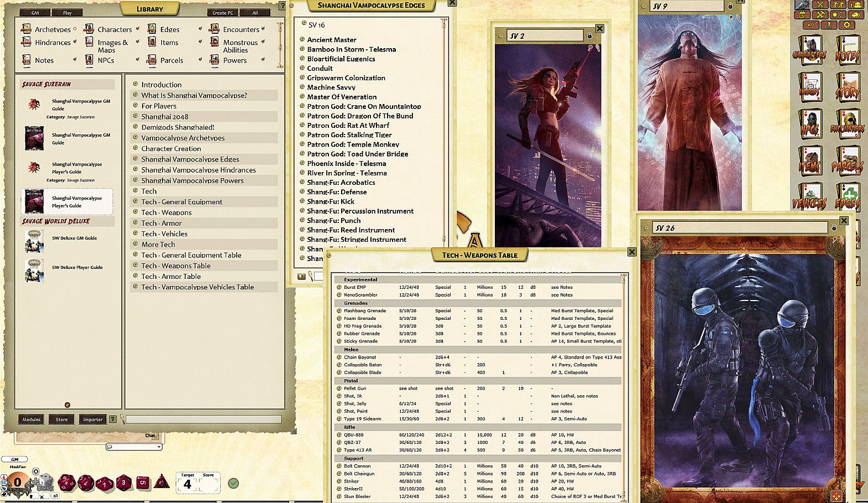Open the Tech - Armor Table entry
This screenshot has height=503, width=868.
pos(170,276)
